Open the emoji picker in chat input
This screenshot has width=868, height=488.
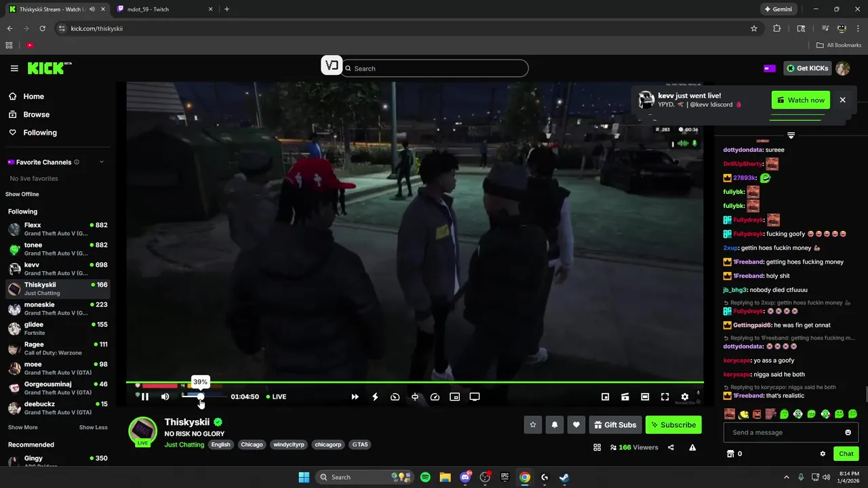point(848,432)
